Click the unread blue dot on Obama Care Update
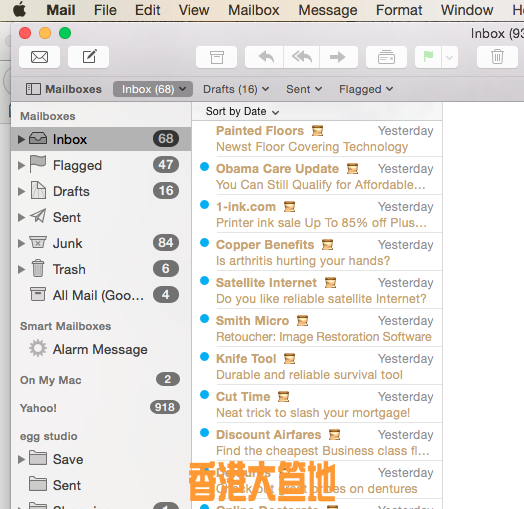The width and height of the screenshot is (524, 509). tap(204, 166)
